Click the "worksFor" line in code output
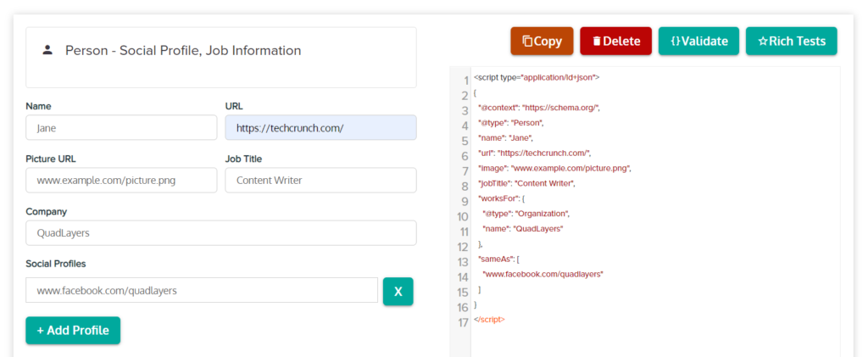Image resolution: width=868 pixels, height=357 pixels. [x=502, y=198]
